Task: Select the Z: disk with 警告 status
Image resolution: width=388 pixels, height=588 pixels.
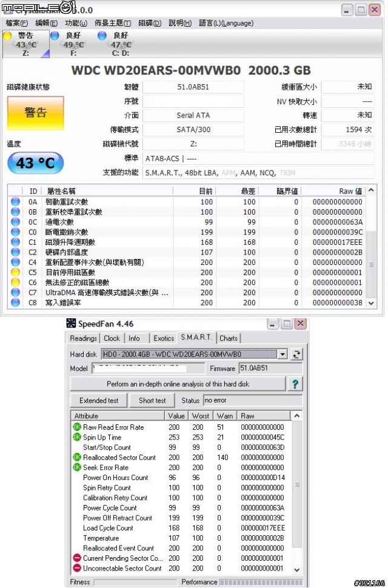Action: click(26, 44)
